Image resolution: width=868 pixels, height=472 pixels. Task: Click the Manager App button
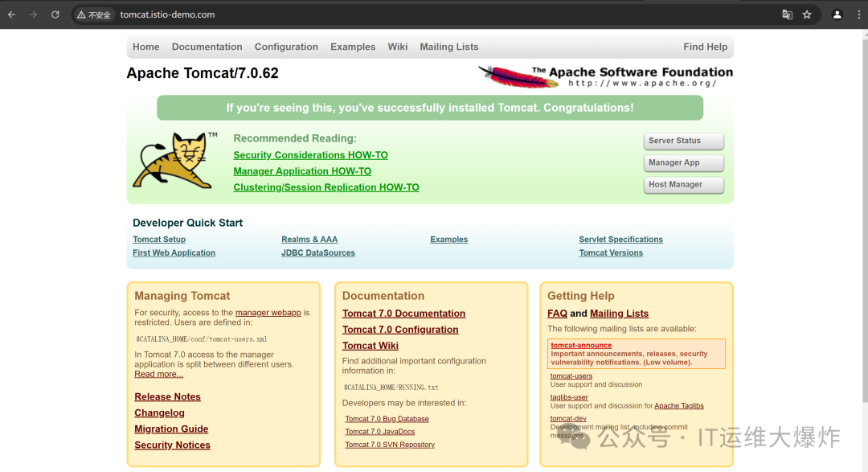point(684,163)
